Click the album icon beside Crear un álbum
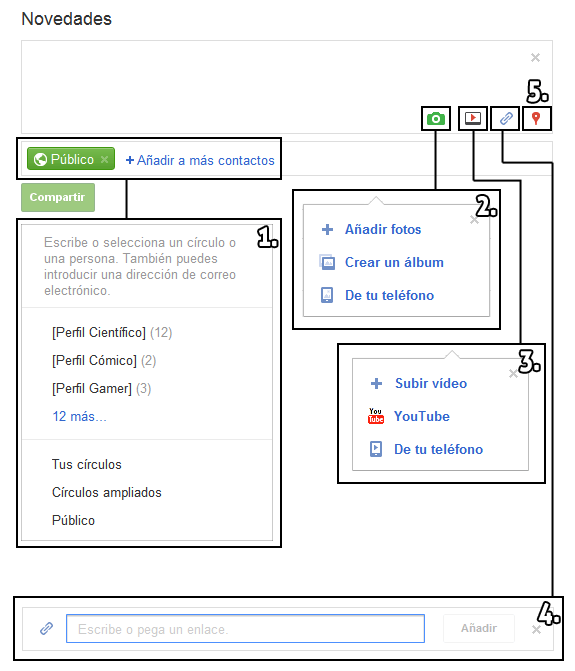Image resolution: width=575 pixels, height=671 pixels. [x=327, y=262]
